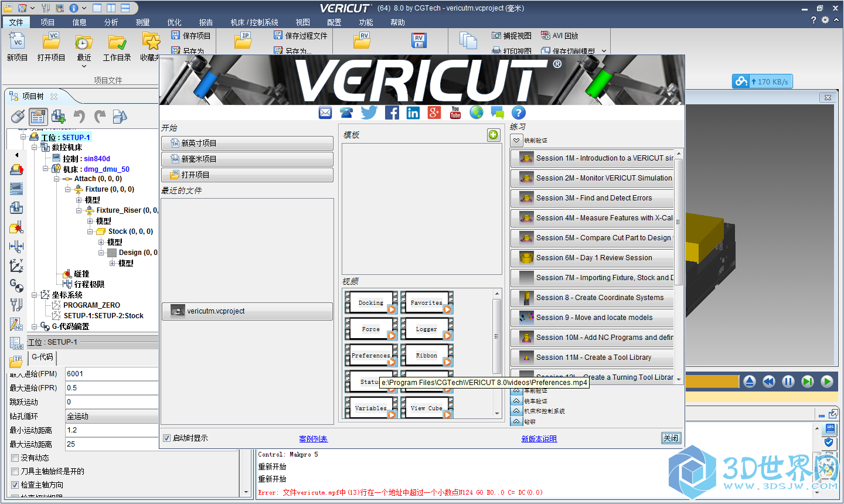The width and height of the screenshot is (844, 504).
Task: Click the undo arrow in project tree toolbar
Action: pyautogui.click(x=79, y=117)
